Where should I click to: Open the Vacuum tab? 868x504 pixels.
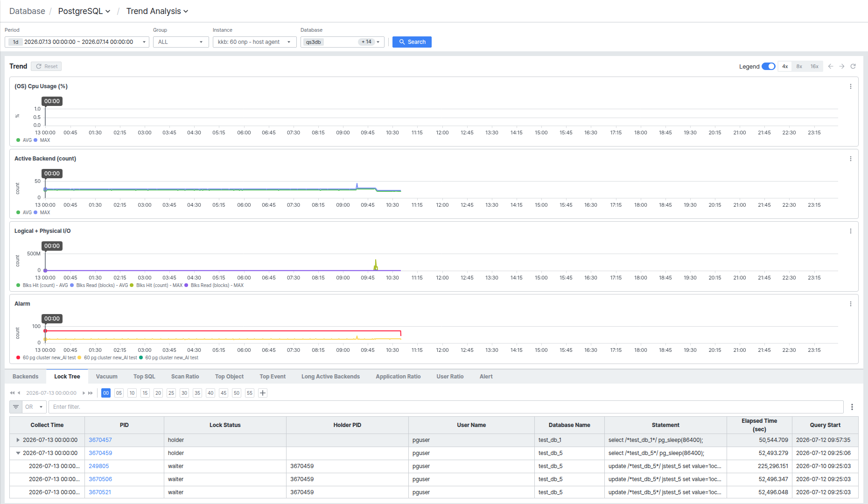pos(107,377)
